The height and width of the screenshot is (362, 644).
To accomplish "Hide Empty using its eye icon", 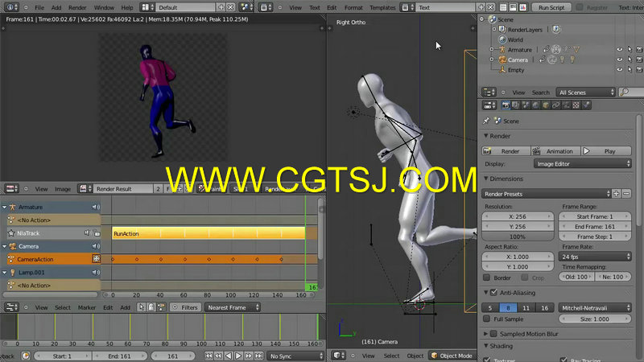I will pyautogui.click(x=619, y=70).
